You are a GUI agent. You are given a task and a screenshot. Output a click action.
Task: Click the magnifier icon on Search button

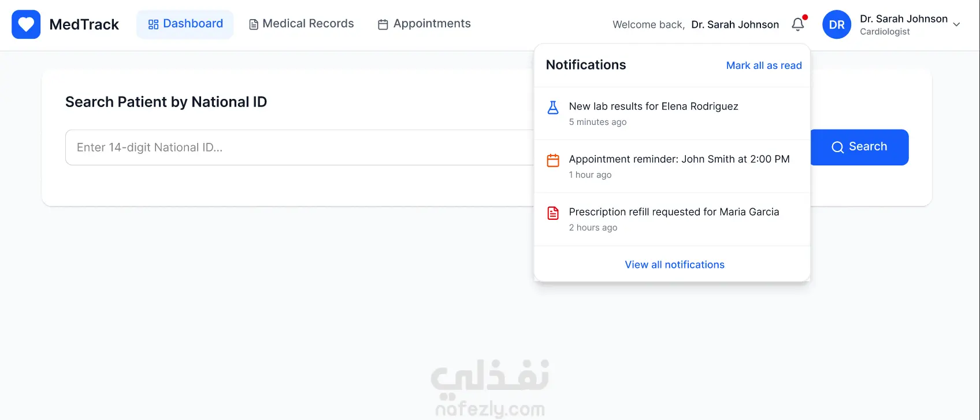pyautogui.click(x=837, y=148)
